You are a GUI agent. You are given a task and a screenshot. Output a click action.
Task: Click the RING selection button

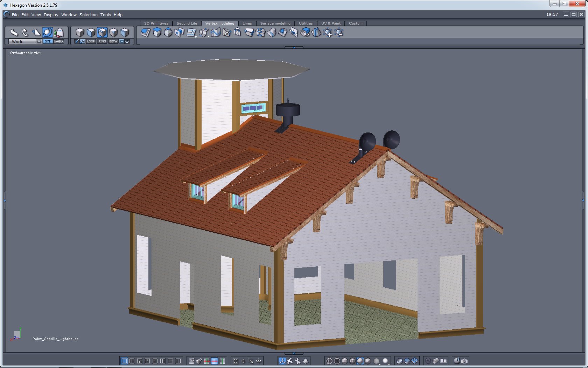click(102, 41)
